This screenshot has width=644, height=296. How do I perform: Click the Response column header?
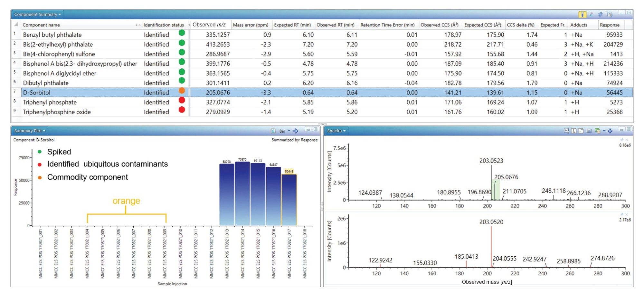(x=610, y=25)
